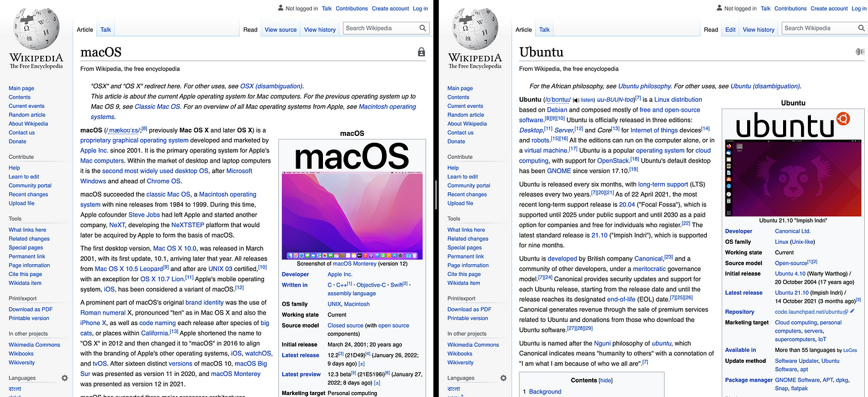The width and height of the screenshot is (868, 397).
Task: Open the 'meritocratic' governance link
Action: (x=650, y=269)
